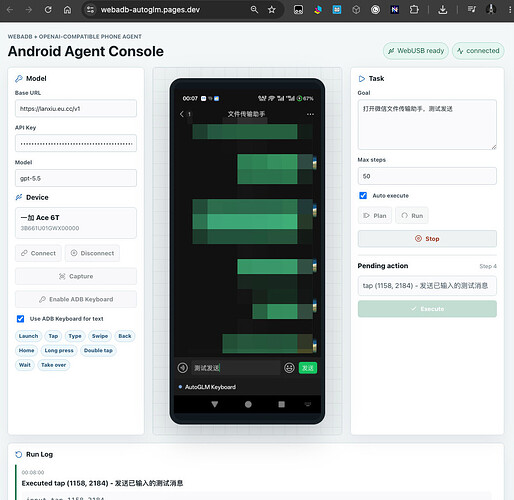Click the Long press action chip
The width and height of the screenshot is (514, 500).
point(59,350)
